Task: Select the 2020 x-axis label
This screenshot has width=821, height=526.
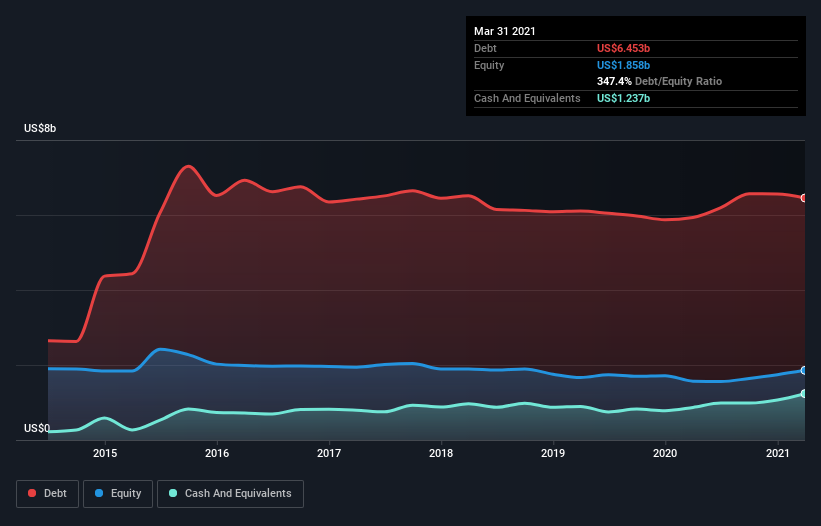Action: tap(665, 453)
